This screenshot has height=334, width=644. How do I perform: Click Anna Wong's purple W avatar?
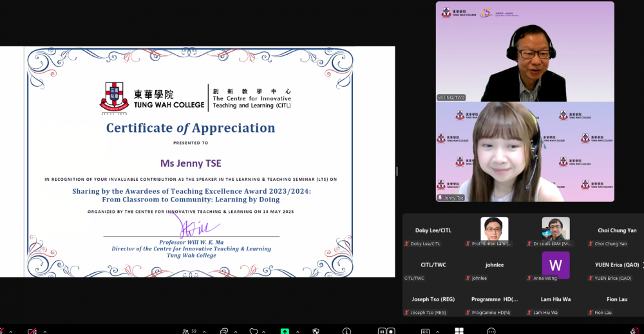(x=556, y=265)
